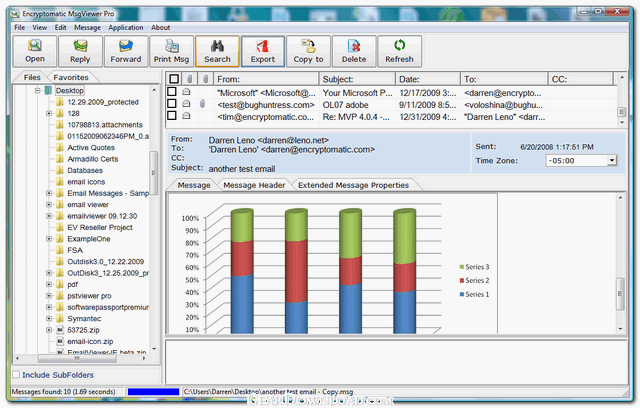This screenshot has height=408, width=640.
Task: Click the Desktop folder icon in the tree
Action: point(48,90)
